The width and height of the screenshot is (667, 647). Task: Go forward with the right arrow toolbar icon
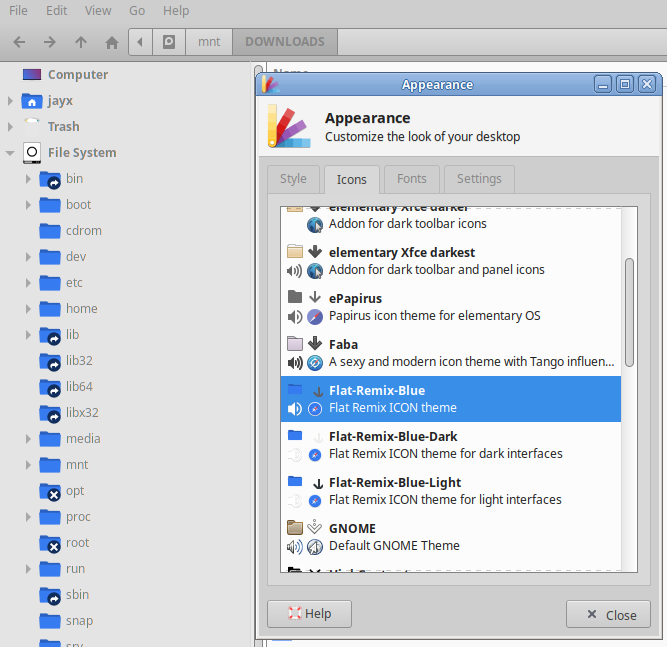coord(50,42)
